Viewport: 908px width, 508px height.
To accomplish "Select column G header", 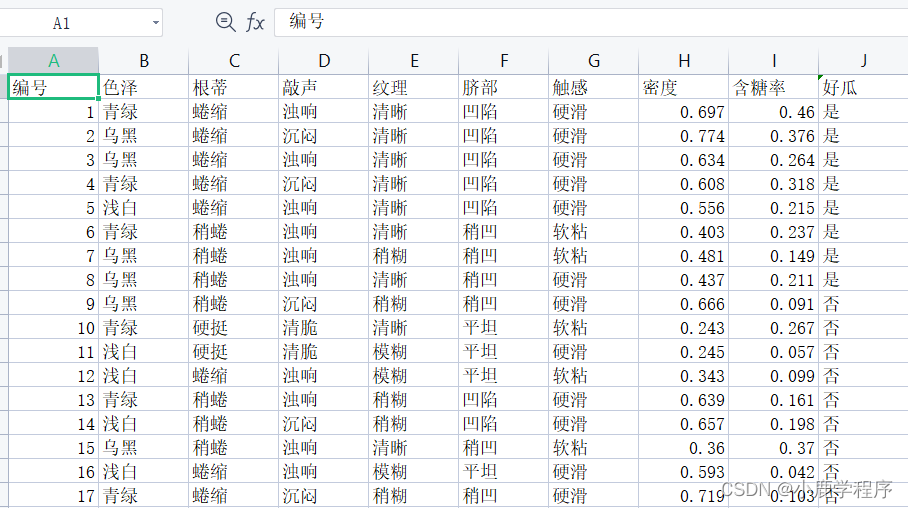I will pos(594,61).
